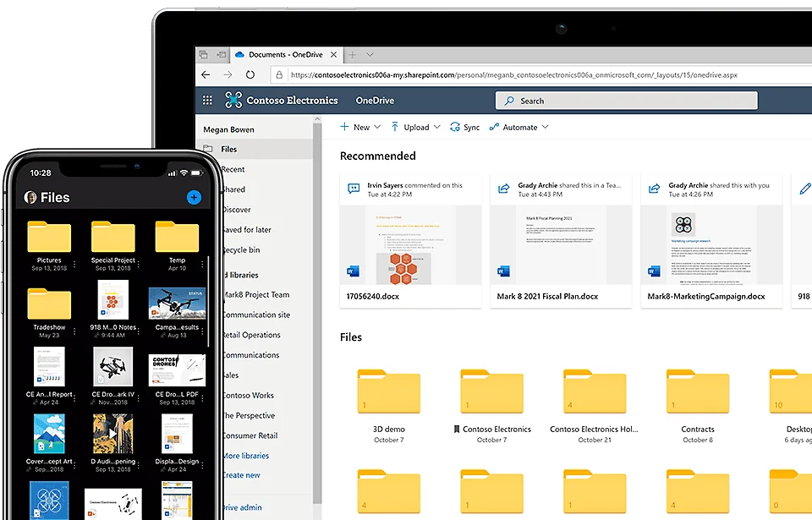Click share icon on 'shared this with you' card
Screen dimensions: 812x520
(654, 189)
